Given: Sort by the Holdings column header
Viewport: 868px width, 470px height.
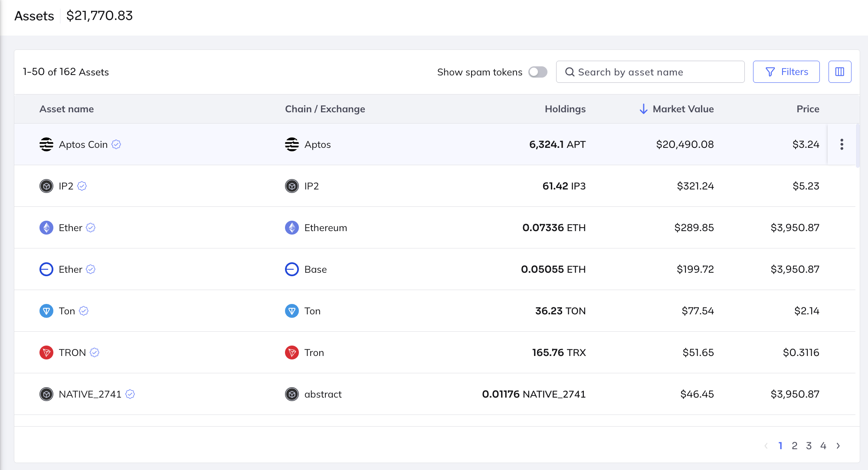Looking at the screenshot, I should tap(565, 109).
